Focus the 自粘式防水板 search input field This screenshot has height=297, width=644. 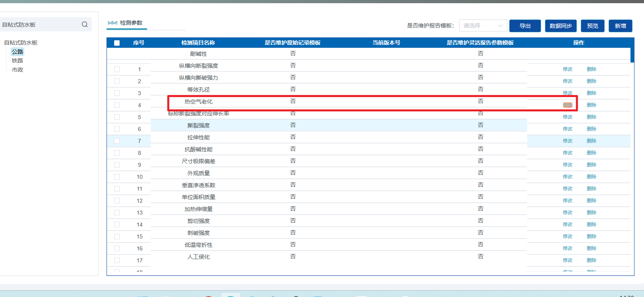pos(40,25)
